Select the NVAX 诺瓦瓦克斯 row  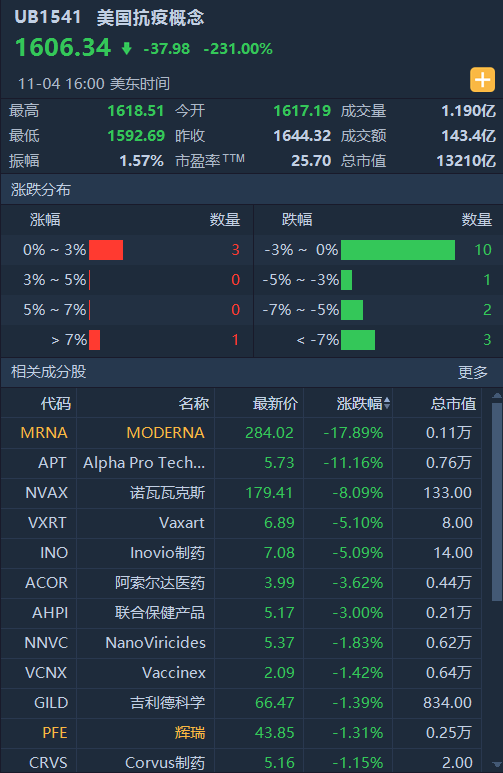(x=241, y=493)
